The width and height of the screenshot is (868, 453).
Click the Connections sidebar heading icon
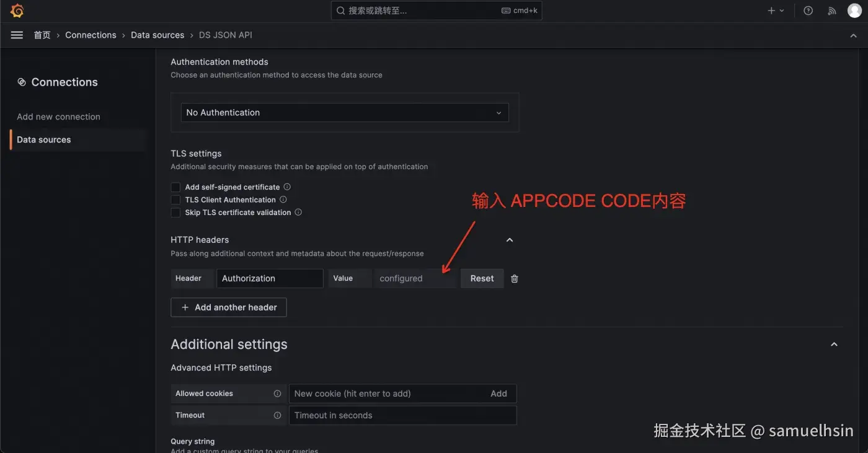coord(22,82)
